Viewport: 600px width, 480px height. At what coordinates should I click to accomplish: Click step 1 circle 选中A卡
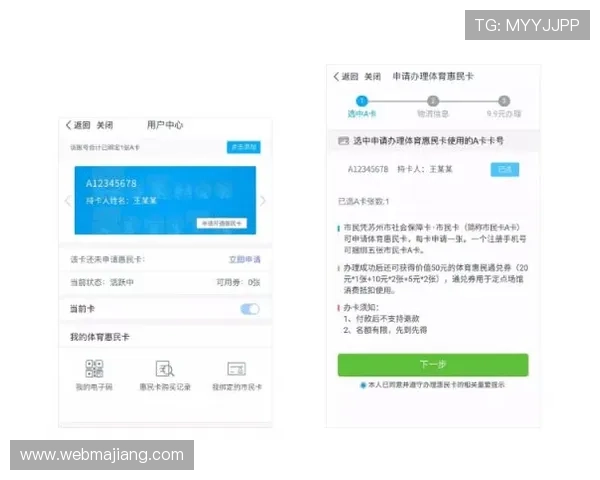tap(362, 101)
